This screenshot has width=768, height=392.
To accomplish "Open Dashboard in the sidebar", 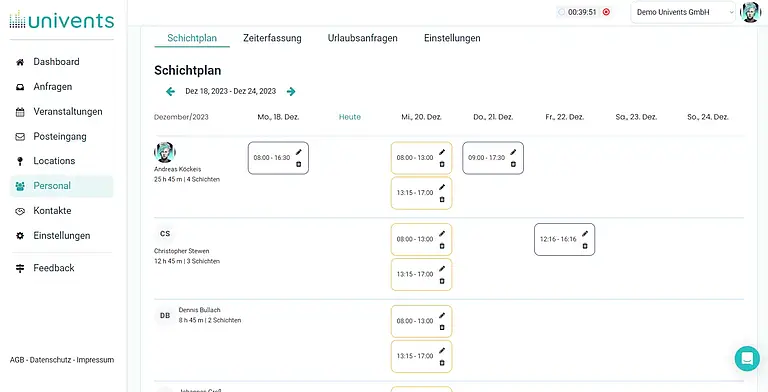I will click(x=56, y=62).
